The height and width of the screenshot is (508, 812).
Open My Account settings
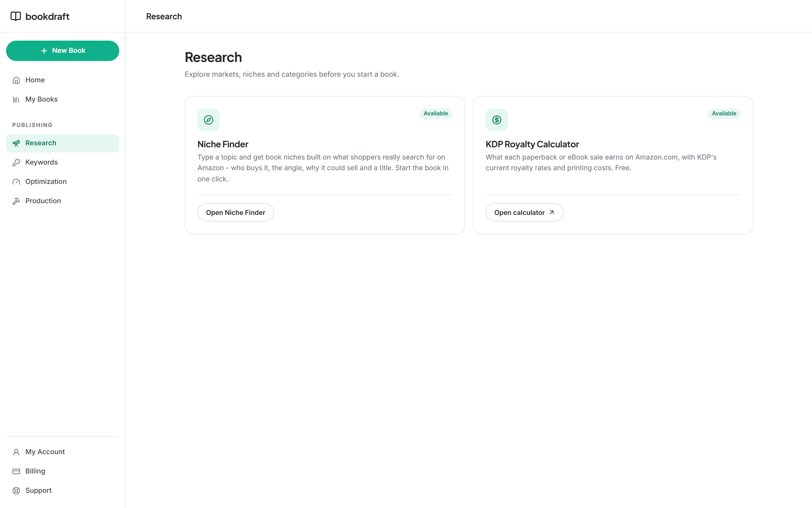tap(62, 452)
